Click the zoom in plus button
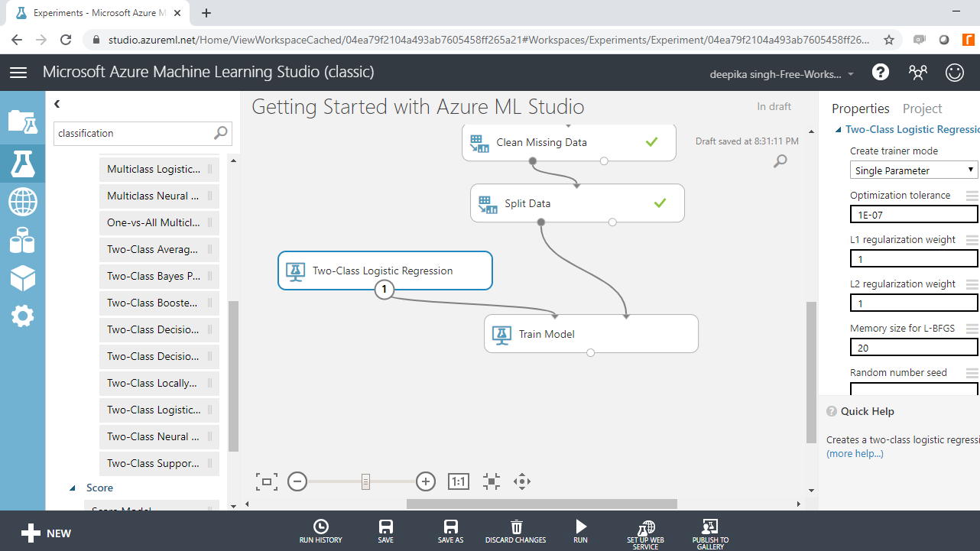The height and width of the screenshot is (551, 980). pos(426,481)
